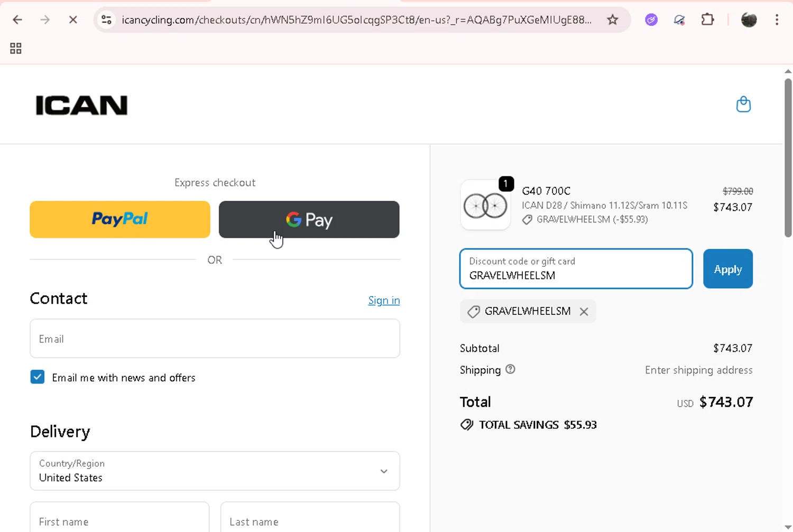
Task: Click the Contact heading
Action: [59, 298]
